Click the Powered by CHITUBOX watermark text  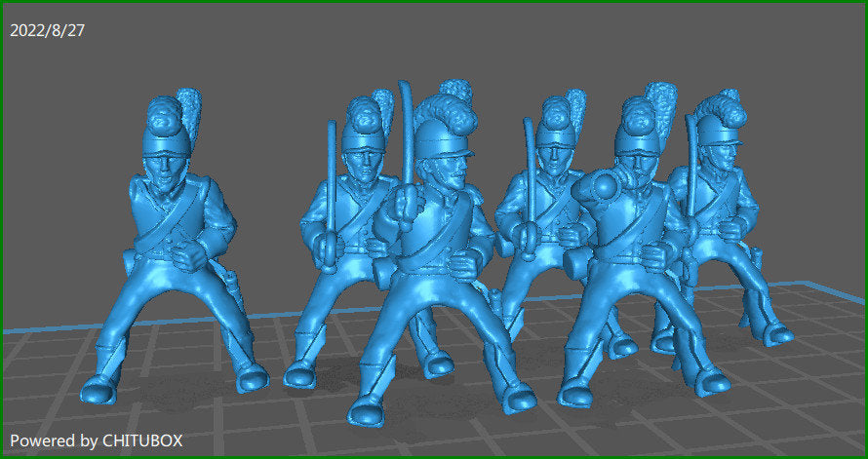tap(96, 440)
